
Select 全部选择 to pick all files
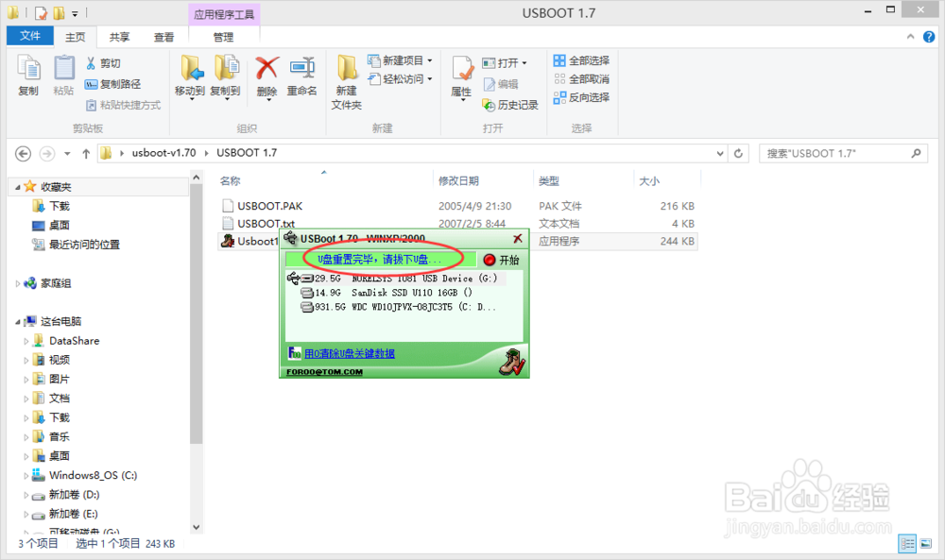[581, 61]
